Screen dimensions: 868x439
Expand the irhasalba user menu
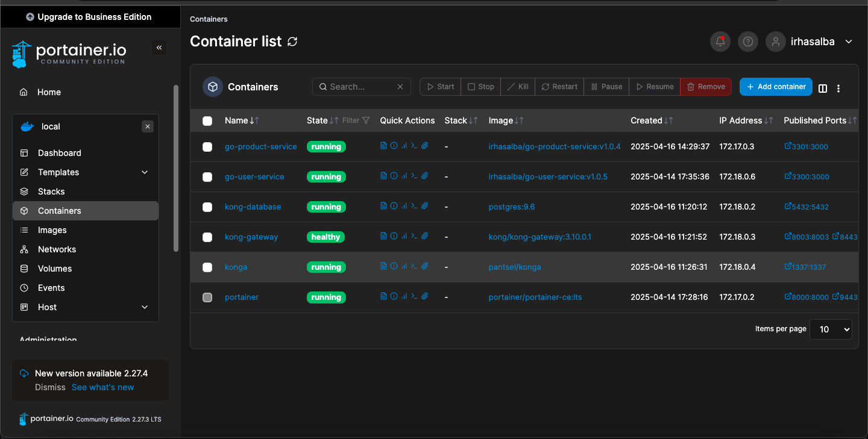849,42
